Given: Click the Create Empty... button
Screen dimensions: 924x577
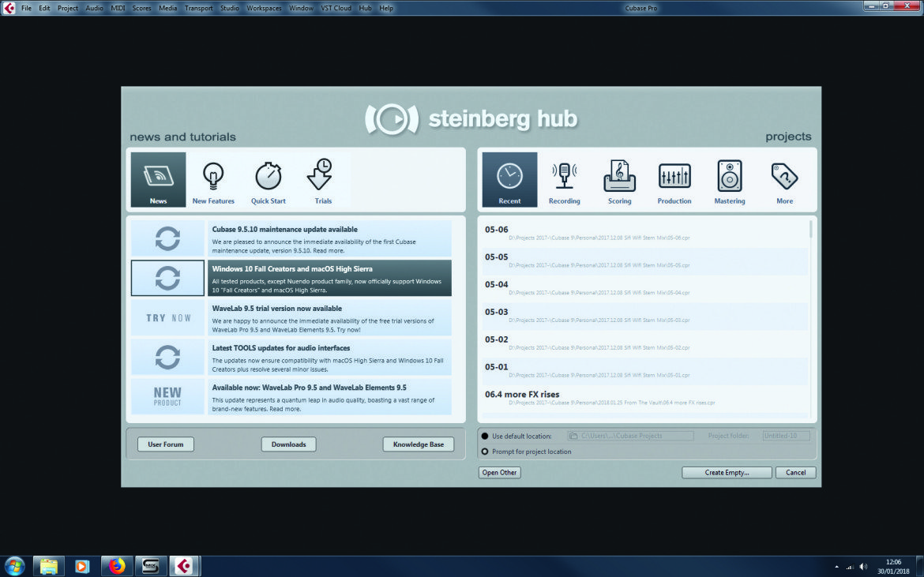Looking at the screenshot, I should (727, 473).
